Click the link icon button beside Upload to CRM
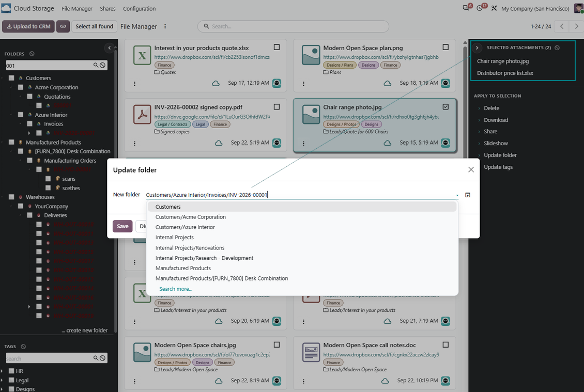Image resolution: width=584 pixels, height=392 pixels. [63, 26]
